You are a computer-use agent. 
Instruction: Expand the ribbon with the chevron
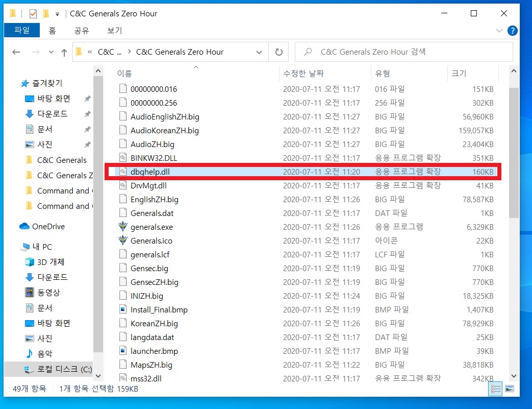(x=499, y=31)
